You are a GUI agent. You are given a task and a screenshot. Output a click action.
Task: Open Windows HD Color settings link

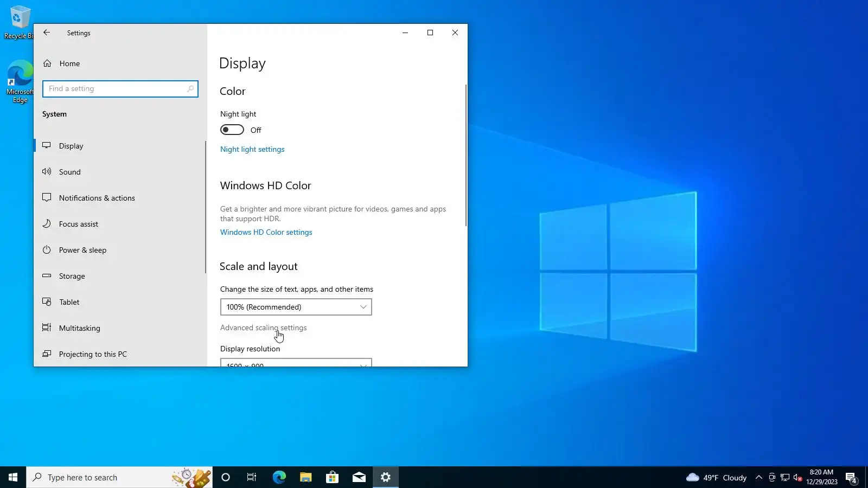coord(266,233)
